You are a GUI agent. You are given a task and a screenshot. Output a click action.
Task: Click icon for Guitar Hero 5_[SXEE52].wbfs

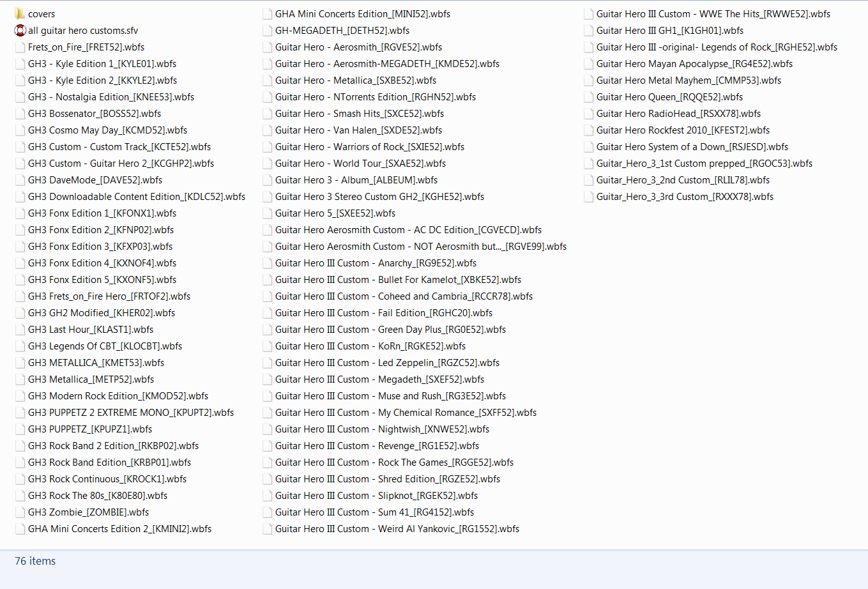point(268,213)
